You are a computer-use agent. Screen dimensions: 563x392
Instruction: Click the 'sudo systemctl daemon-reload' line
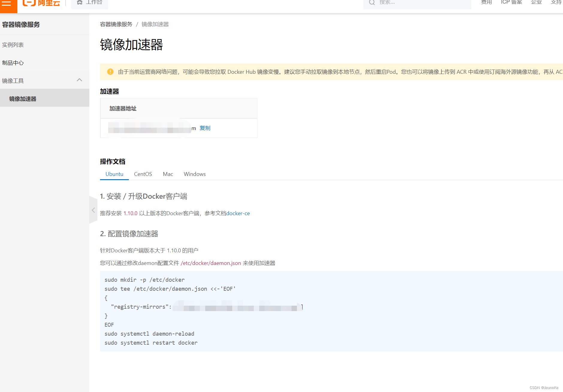pos(150,334)
